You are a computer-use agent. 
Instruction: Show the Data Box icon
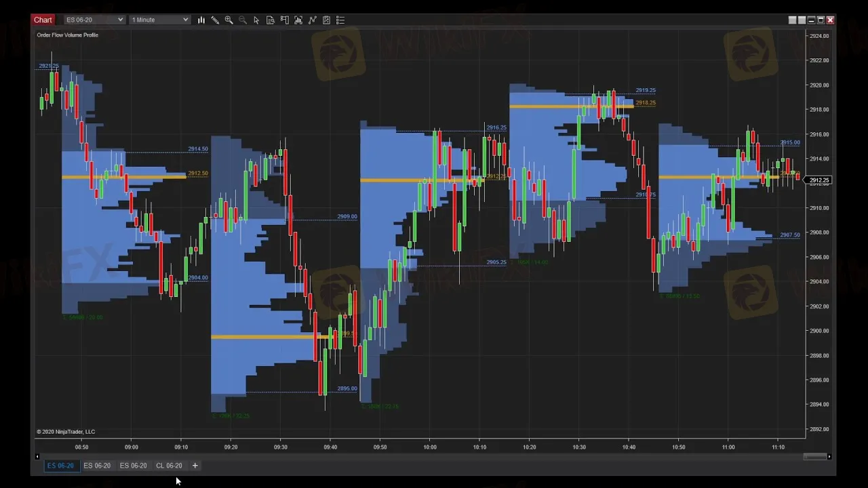pos(271,20)
